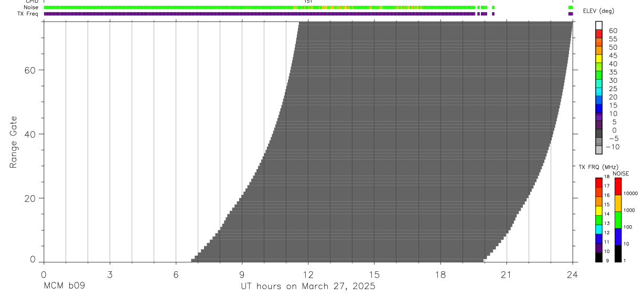Screen dimensions: 644x297
Task: Click Range Gate tick label '60'
Action: tap(30, 70)
